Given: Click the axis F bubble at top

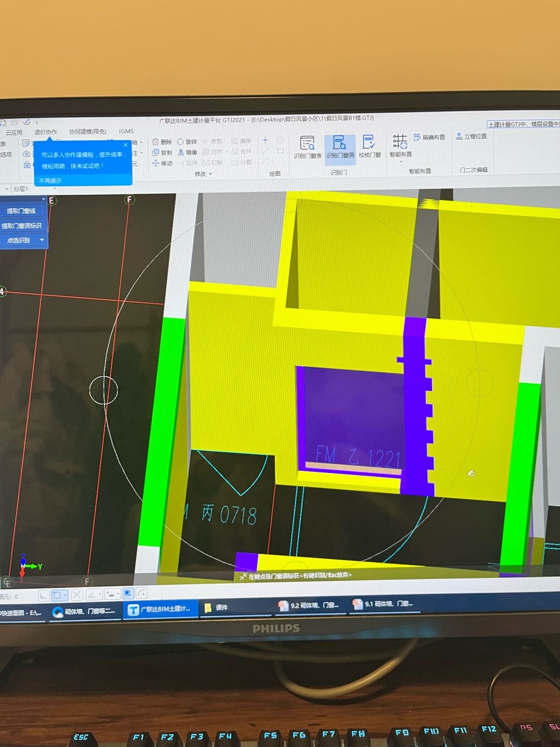Looking at the screenshot, I should (130, 199).
